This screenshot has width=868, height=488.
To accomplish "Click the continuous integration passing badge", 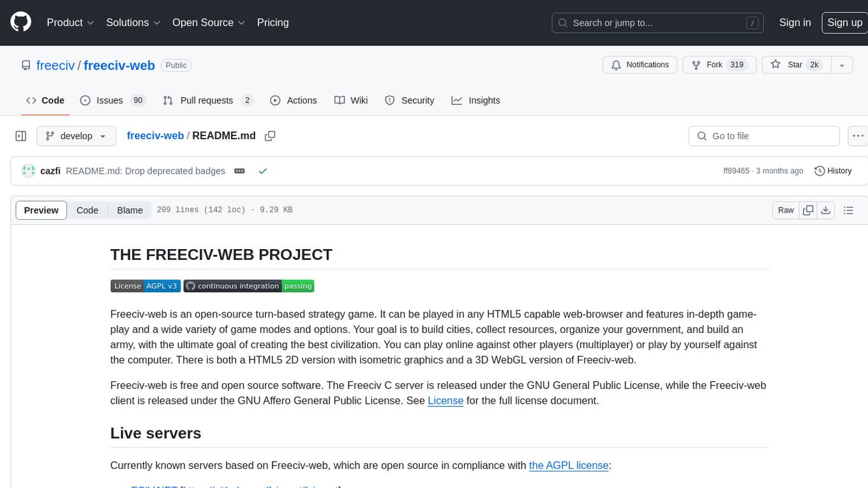I will coord(249,286).
